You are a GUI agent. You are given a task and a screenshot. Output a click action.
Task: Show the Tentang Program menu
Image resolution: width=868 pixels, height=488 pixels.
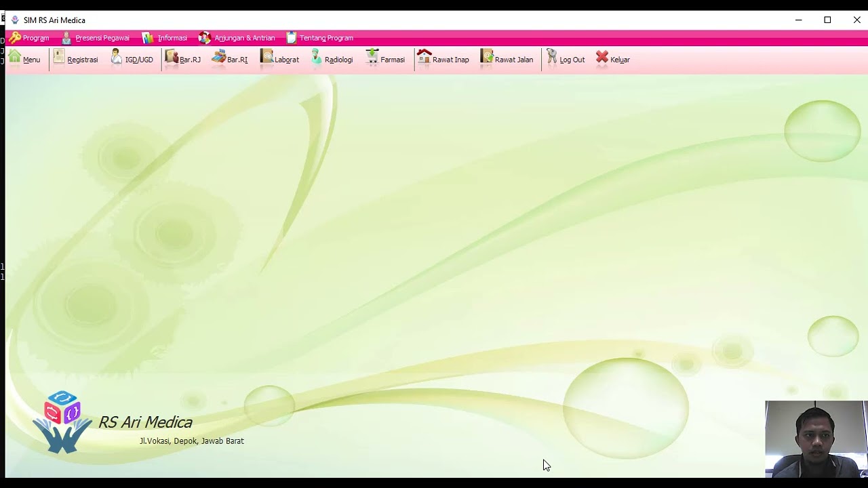[319, 38]
